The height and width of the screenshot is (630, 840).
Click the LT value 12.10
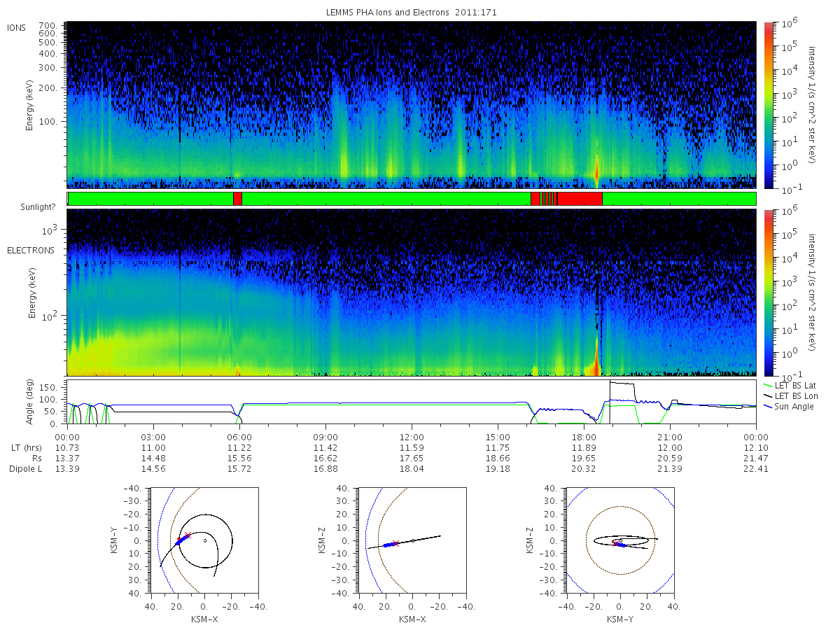[756, 447]
